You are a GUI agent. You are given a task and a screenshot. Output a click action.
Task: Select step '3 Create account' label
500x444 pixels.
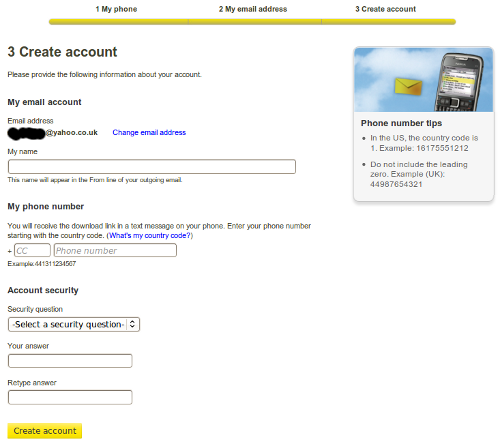(x=385, y=9)
